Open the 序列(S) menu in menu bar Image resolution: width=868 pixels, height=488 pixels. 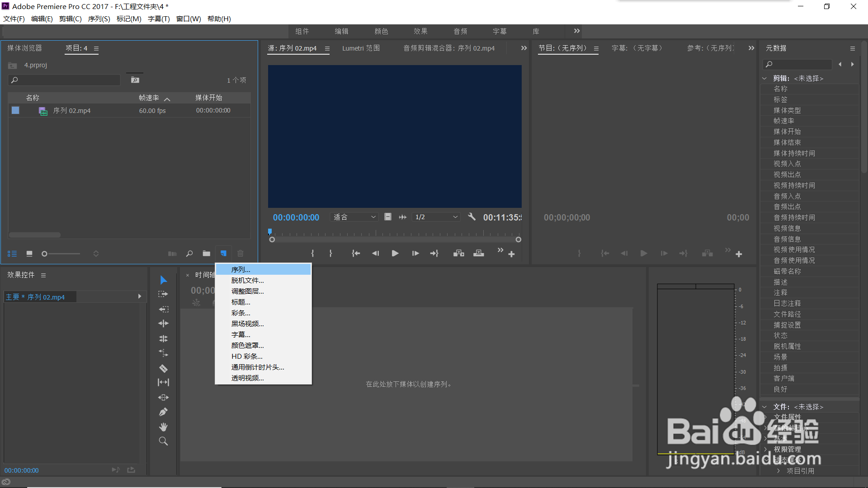[99, 19]
